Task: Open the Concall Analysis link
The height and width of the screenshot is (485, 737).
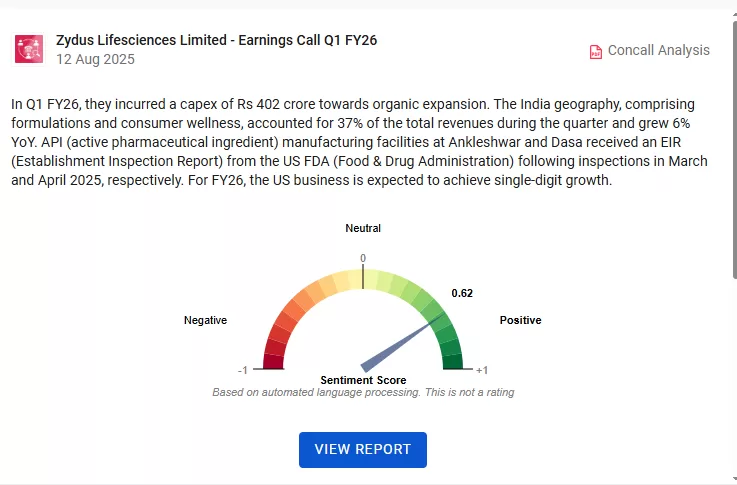Action: pos(658,51)
